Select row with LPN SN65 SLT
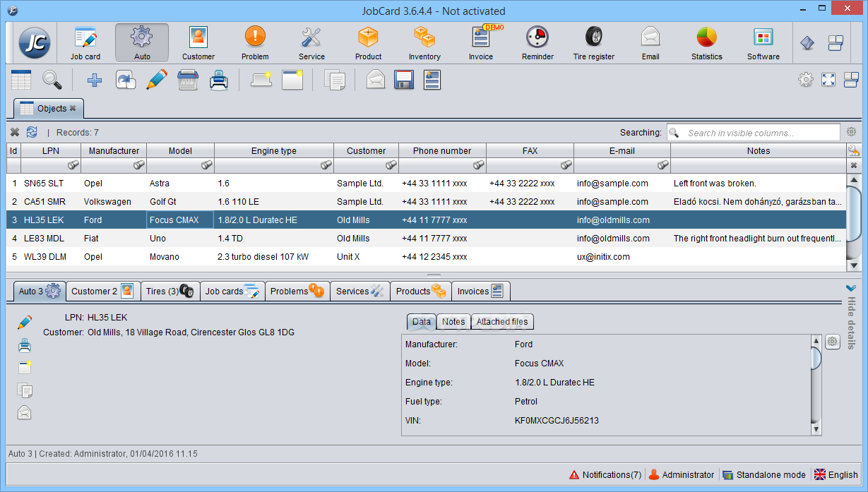 426,183
